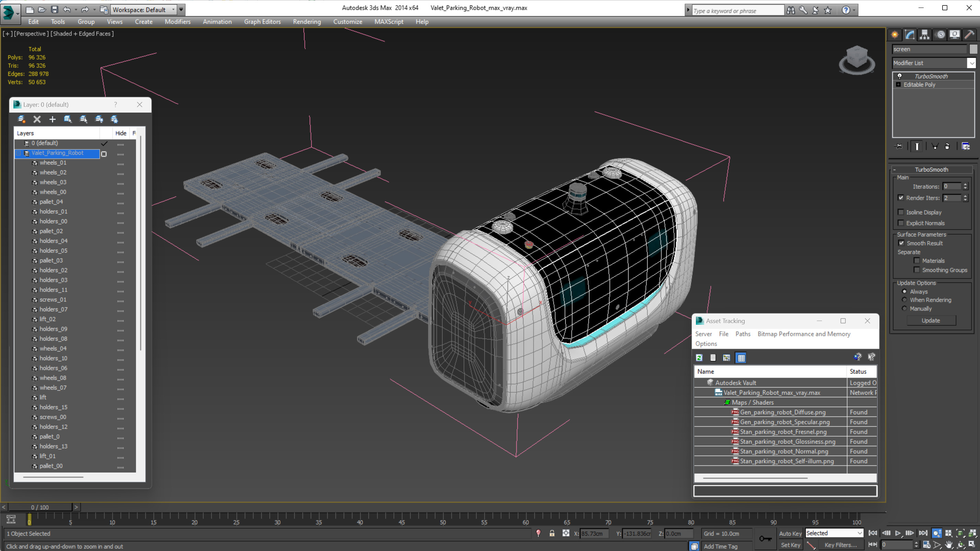Click the big key Set Keys icon
This screenshot has height=551, width=980.
[x=765, y=538]
